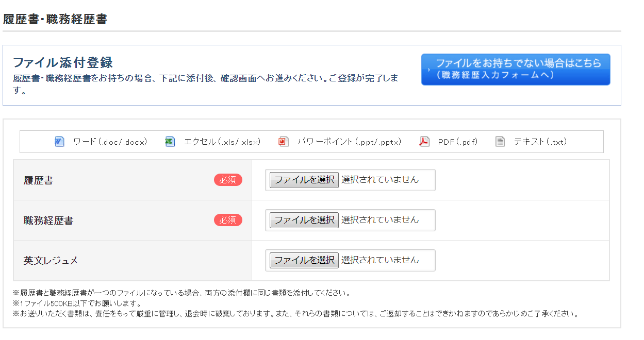Click the text file type icon
This screenshot has width=644, height=340.
click(x=500, y=142)
